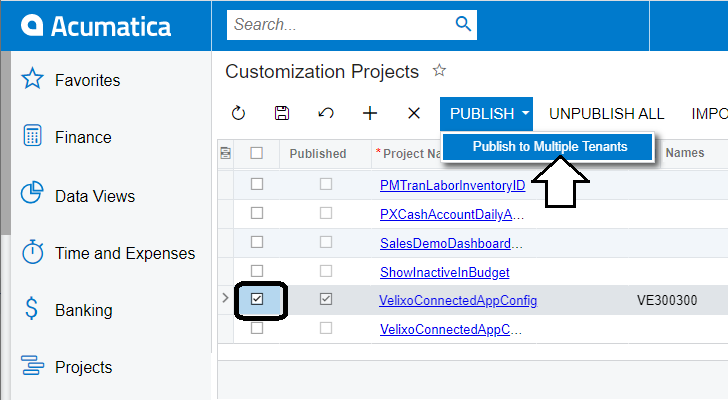Toggle Published checkbox for VelixoConnectedAppConfig
The width and height of the screenshot is (728, 400).
326,299
